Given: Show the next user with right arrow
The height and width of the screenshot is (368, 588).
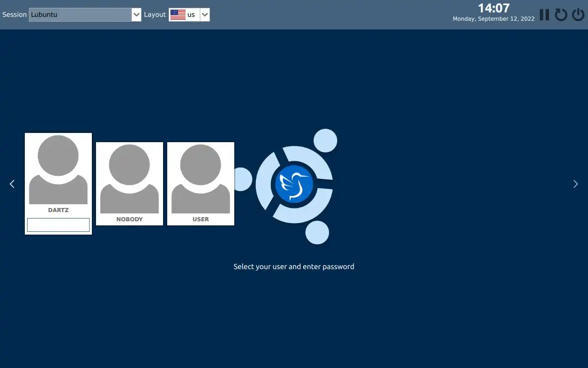Looking at the screenshot, I should [576, 184].
